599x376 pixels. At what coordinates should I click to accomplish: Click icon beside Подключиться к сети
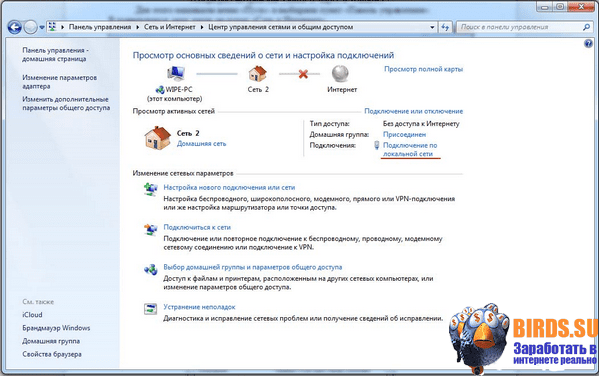pyautogui.click(x=151, y=229)
